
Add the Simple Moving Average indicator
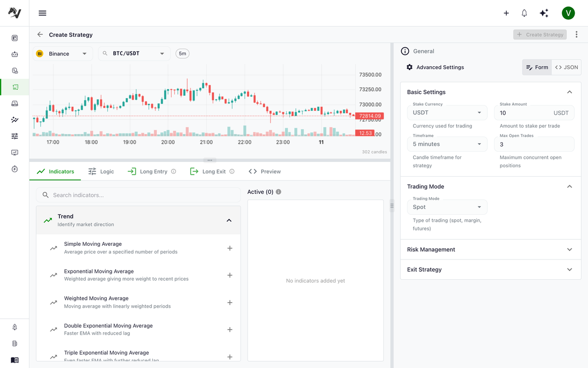click(230, 248)
